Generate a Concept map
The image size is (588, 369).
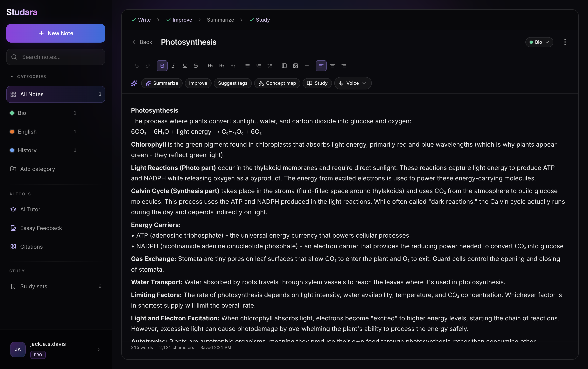coord(277,83)
